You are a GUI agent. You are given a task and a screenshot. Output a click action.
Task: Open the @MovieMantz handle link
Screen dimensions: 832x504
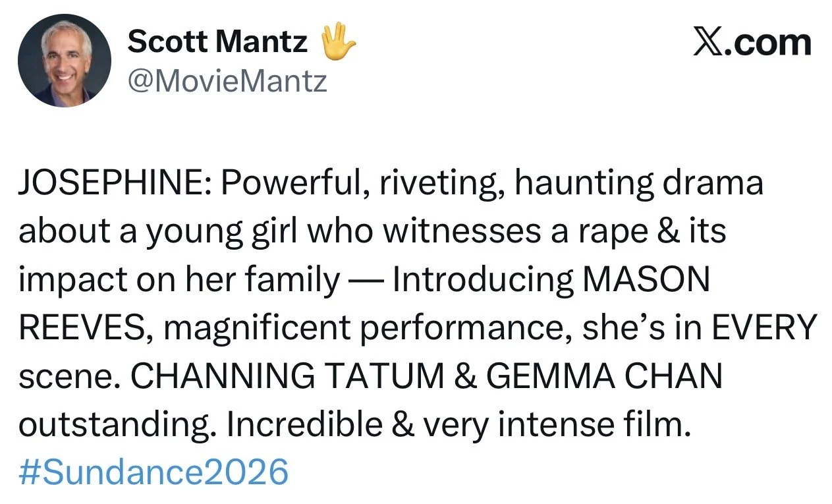pyautogui.click(x=227, y=82)
